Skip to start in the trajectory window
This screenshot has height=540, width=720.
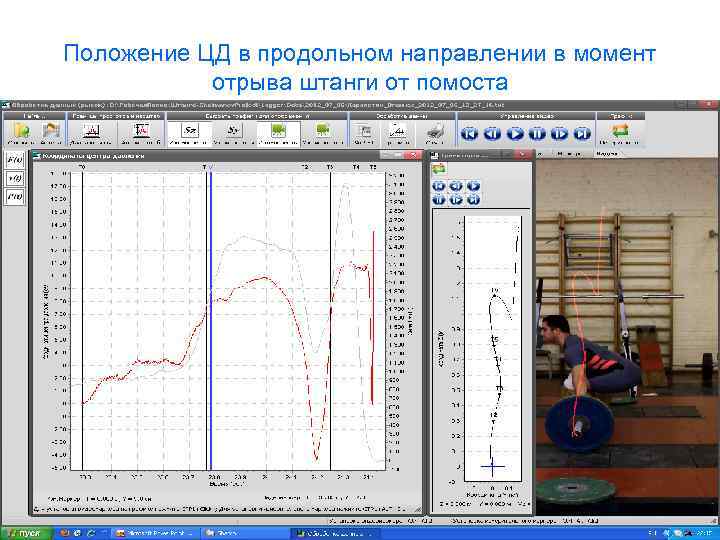click(x=439, y=186)
